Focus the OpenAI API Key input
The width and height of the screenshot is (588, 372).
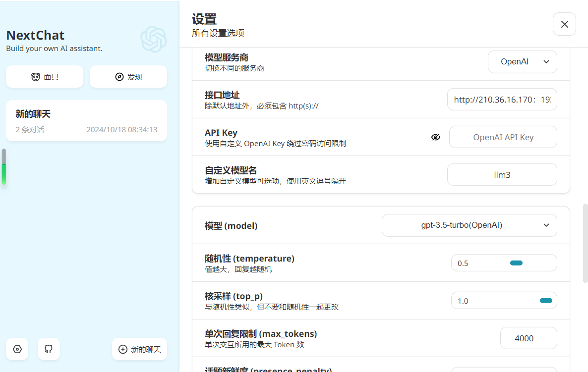pyautogui.click(x=503, y=137)
